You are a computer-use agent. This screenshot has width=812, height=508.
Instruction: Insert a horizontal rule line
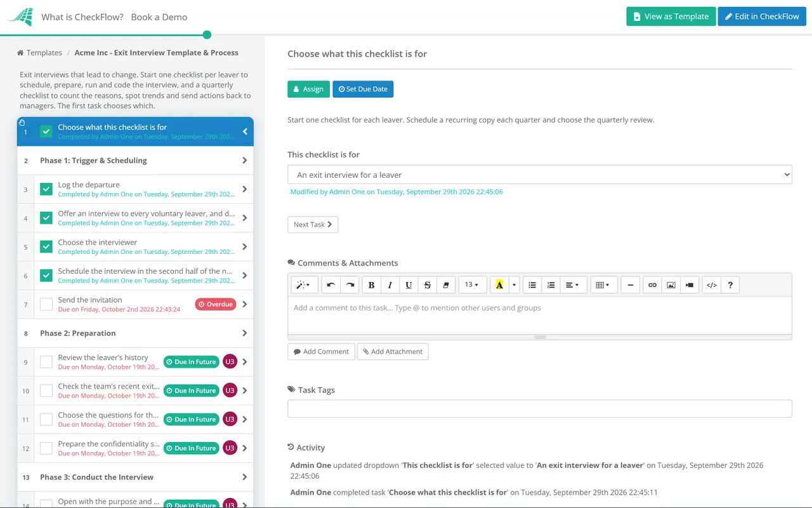point(630,285)
